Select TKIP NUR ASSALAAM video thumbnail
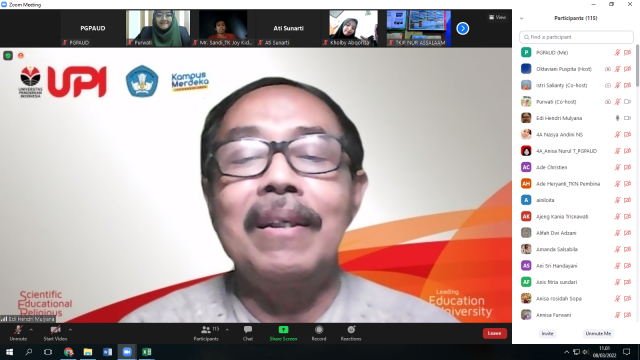This screenshot has width=640, height=360. 419,28
